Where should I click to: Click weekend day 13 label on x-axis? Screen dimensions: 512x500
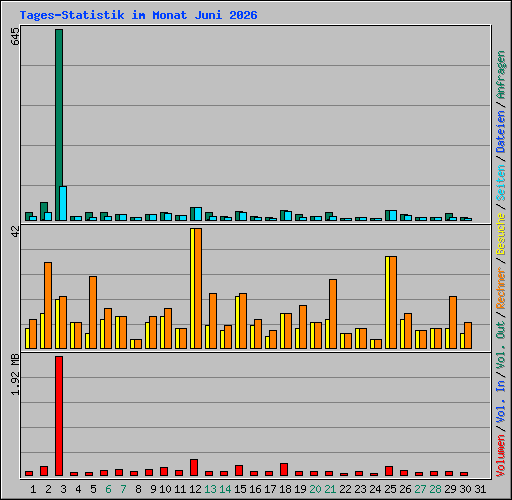pos(210,489)
